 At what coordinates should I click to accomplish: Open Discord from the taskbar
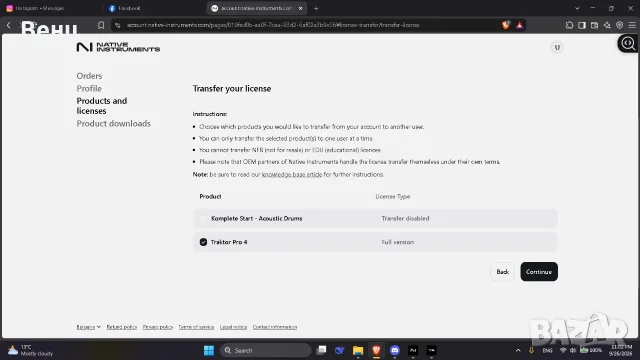coord(395,350)
